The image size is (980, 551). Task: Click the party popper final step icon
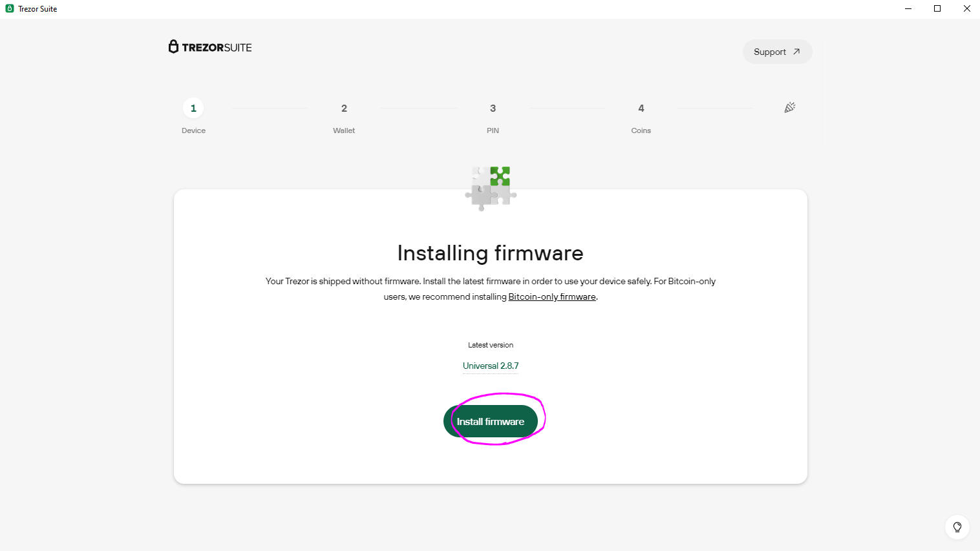789,108
